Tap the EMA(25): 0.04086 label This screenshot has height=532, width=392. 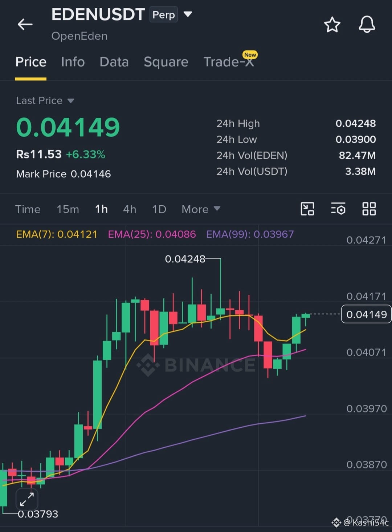tap(152, 234)
